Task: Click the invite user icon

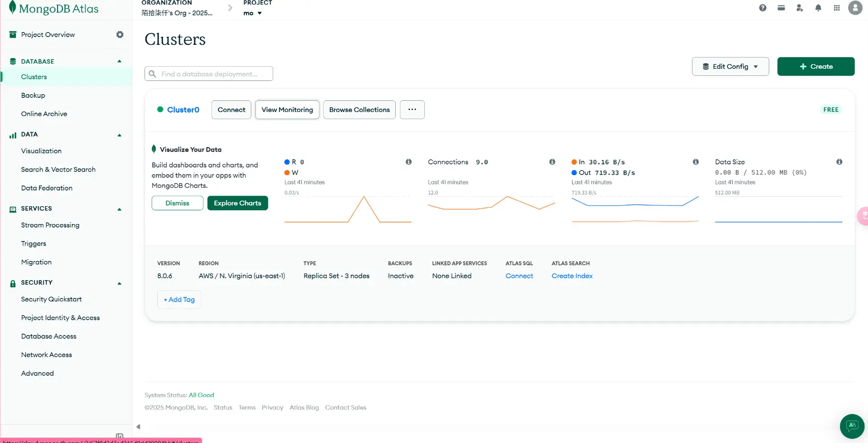Action: click(799, 8)
